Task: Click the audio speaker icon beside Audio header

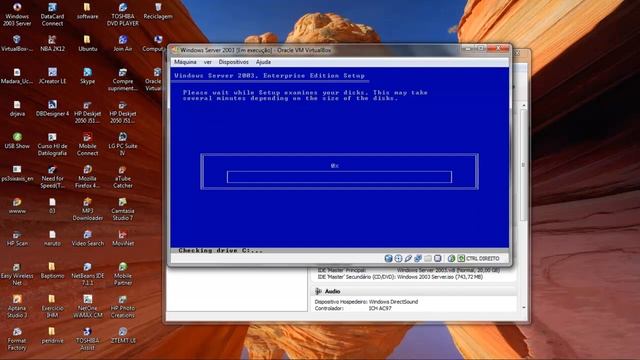Action: 318,291
